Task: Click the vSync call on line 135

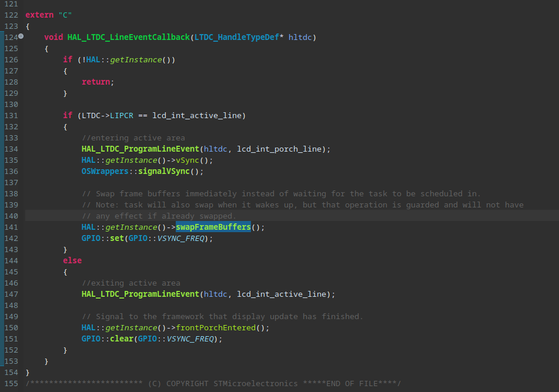Action: pos(188,160)
